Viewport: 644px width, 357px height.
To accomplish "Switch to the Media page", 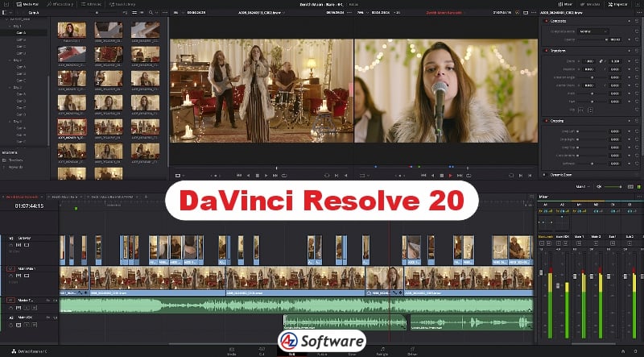I will click(232, 351).
